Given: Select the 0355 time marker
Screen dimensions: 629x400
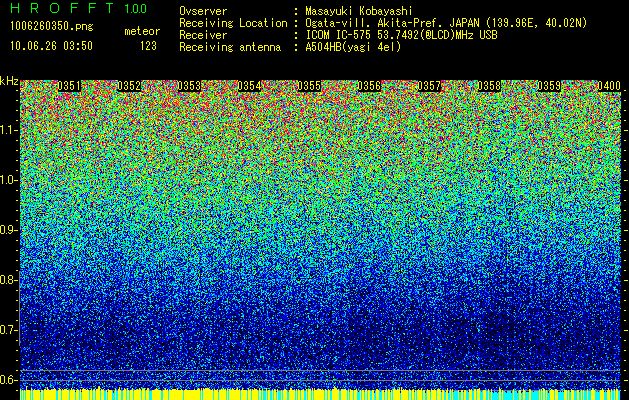Looking at the screenshot, I should tap(309, 86).
